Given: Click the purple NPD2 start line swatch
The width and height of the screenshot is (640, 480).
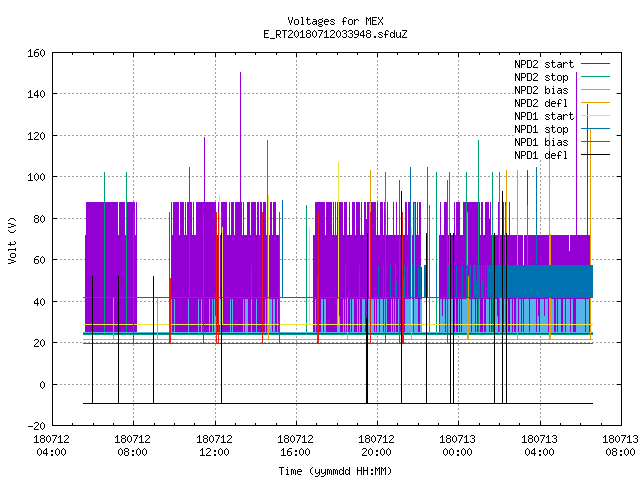Looking at the screenshot, I should pyautogui.click(x=596, y=64).
